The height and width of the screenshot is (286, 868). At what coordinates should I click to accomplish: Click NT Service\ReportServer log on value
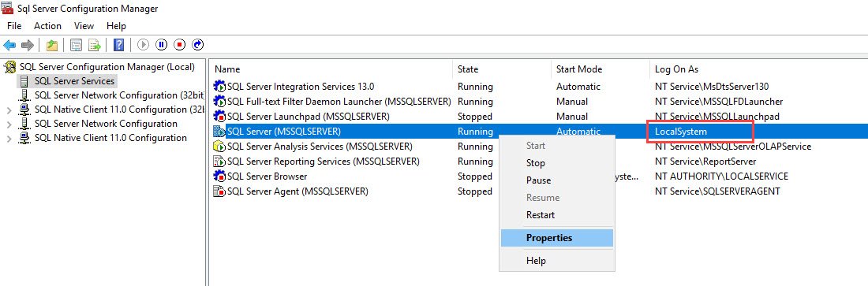tap(705, 162)
